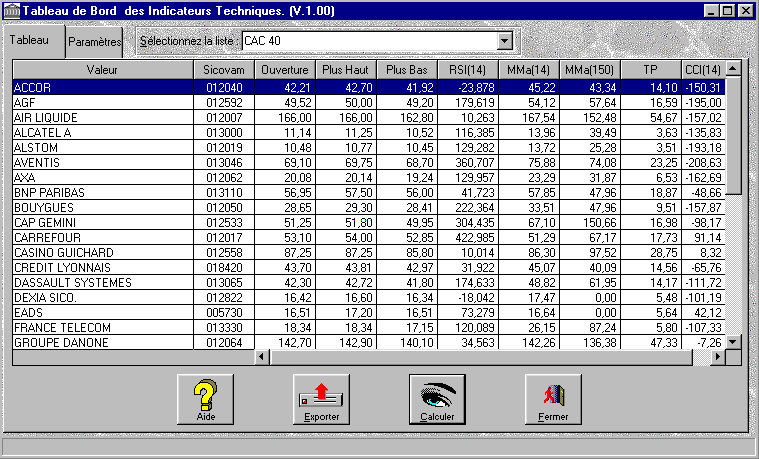The width and height of the screenshot is (759, 459).
Task: Select the DEXIA SICO. row
Action: pyautogui.click(x=369, y=297)
